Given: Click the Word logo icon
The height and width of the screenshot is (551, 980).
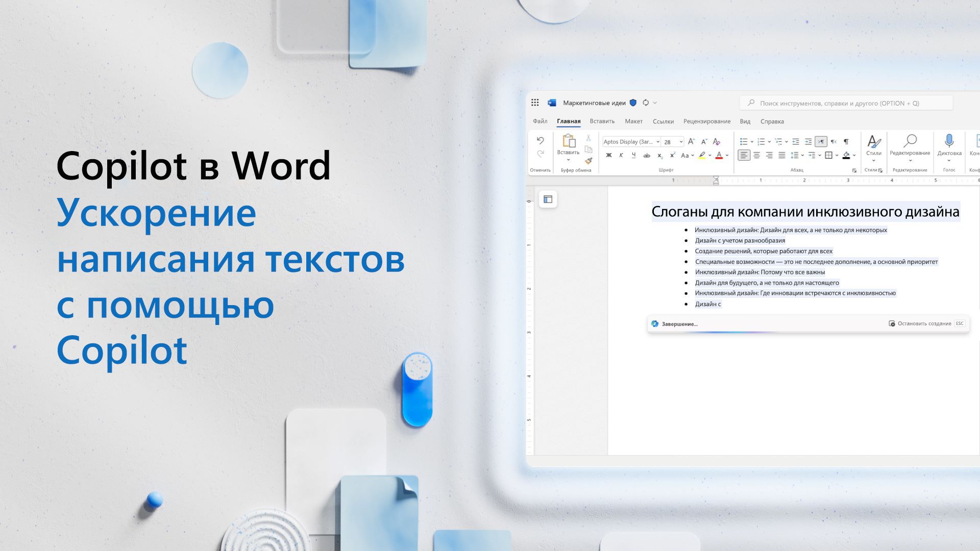Looking at the screenshot, I should (552, 103).
